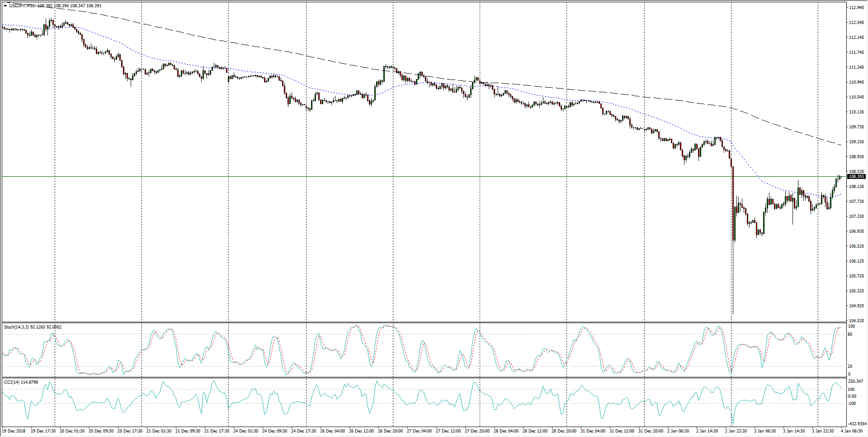Screen dimensions: 868x437
Task: Click the 24 Dec 01:30 time label
Action: (x=246, y=431)
